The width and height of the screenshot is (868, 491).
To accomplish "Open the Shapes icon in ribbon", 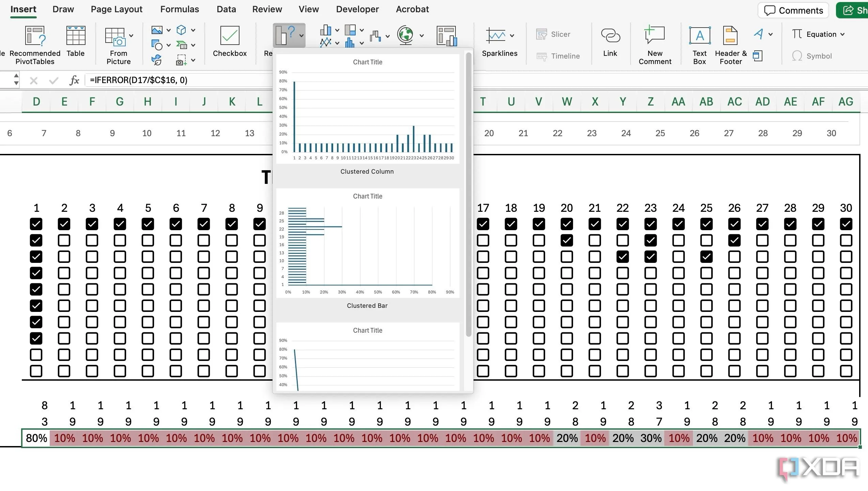I will click(x=157, y=45).
